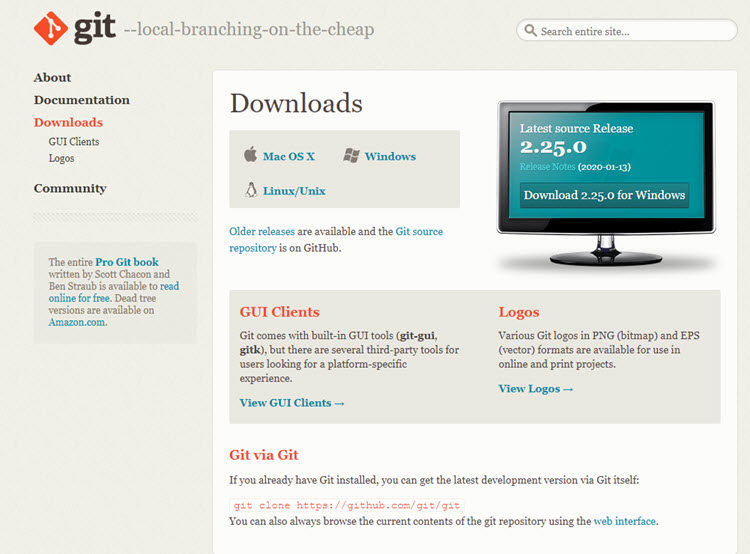Image resolution: width=750 pixels, height=554 pixels.
Task: Click the View Logos arrow link
Action: coord(535,389)
